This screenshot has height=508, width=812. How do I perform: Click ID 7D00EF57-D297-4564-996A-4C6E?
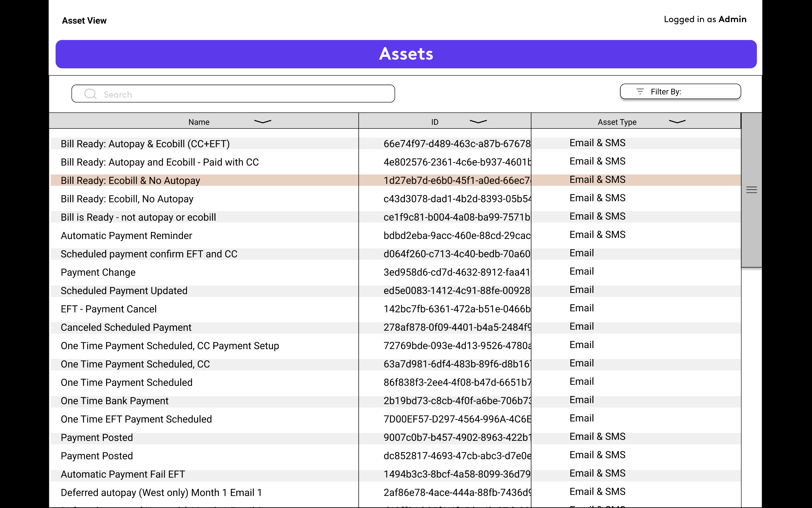point(457,419)
